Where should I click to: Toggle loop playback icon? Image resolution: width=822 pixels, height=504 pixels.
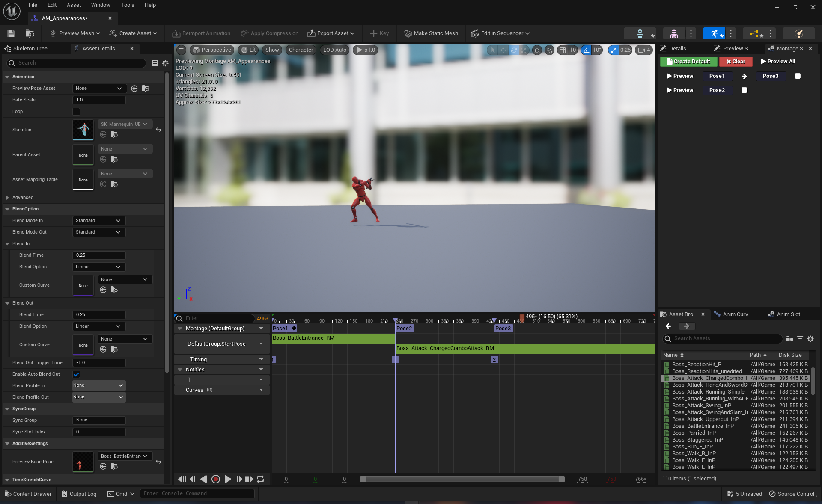260,479
